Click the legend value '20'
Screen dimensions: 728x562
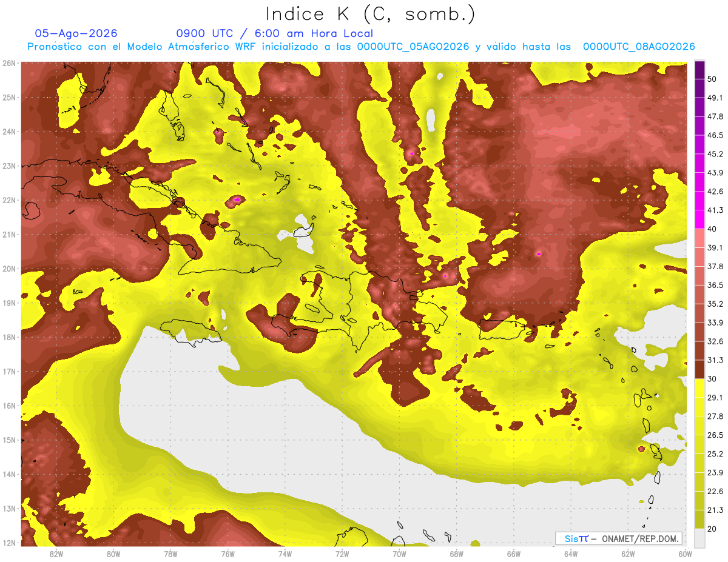[712, 528]
